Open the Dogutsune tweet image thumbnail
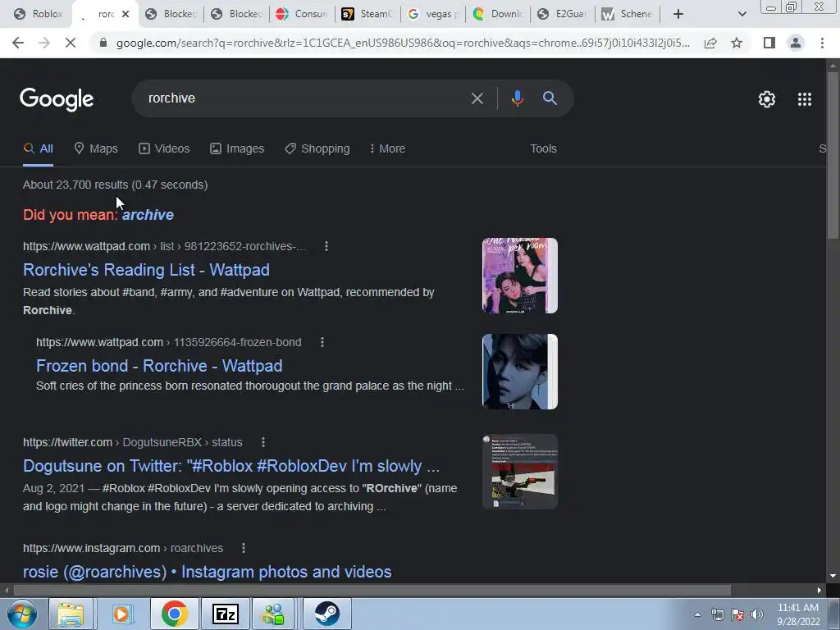The height and width of the screenshot is (630, 840). pos(519,472)
